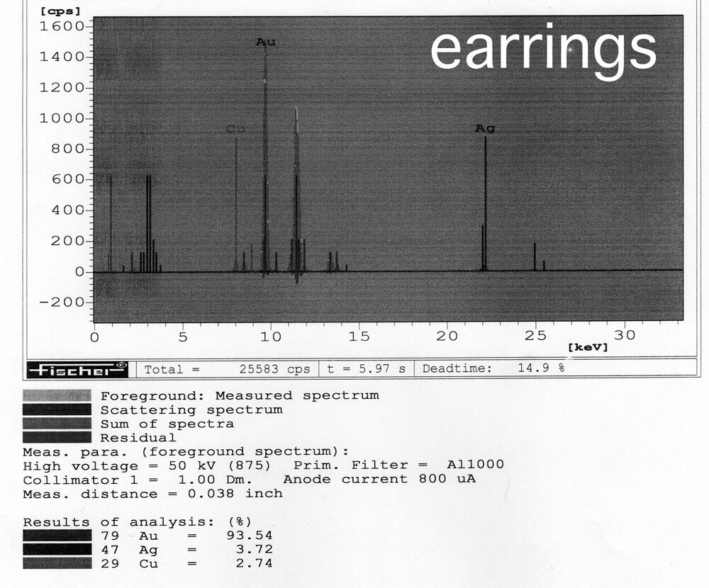This screenshot has width=709, height=588.
Task: Select the Sum of spectra legend swatch
Action: pyautogui.click(x=57, y=424)
